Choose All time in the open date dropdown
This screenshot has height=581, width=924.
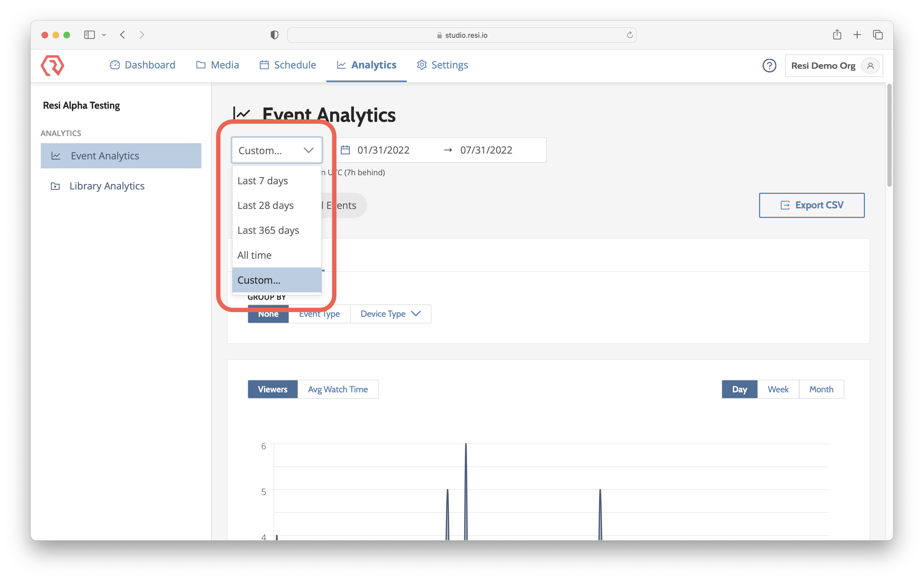[x=254, y=255]
